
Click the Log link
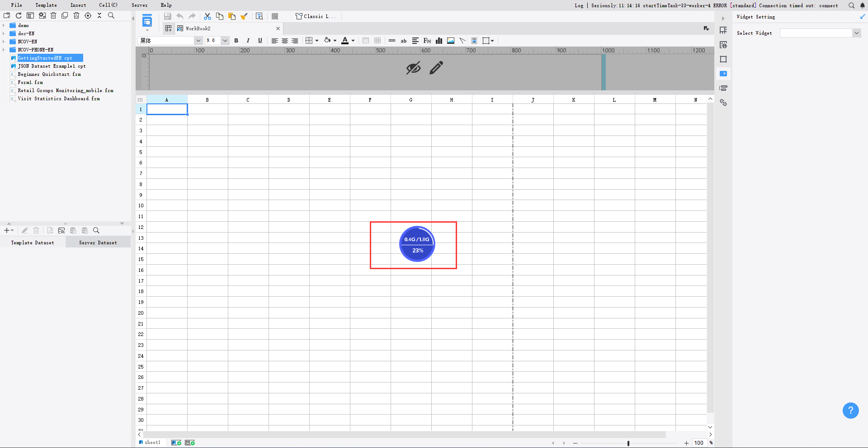pyautogui.click(x=579, y=5)
